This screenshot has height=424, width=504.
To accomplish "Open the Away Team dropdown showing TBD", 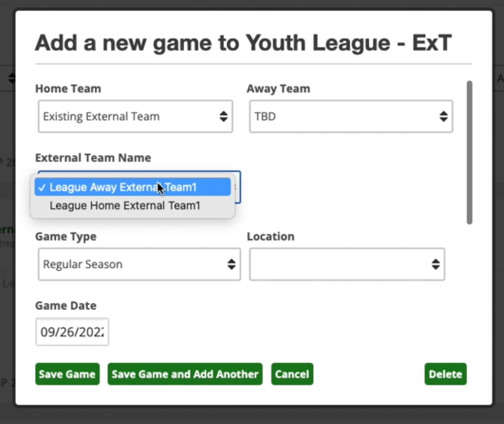I will point(351,116).
